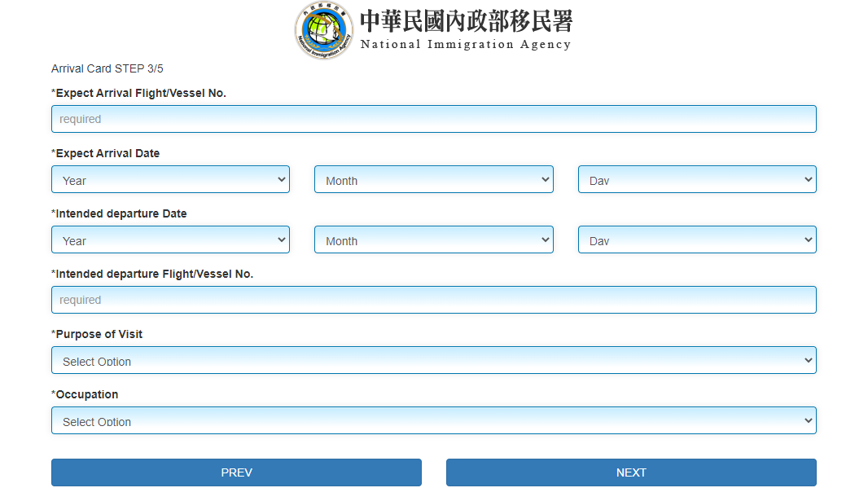Click into Intended departure Flight/Vessel No. field

pos(433,300)
